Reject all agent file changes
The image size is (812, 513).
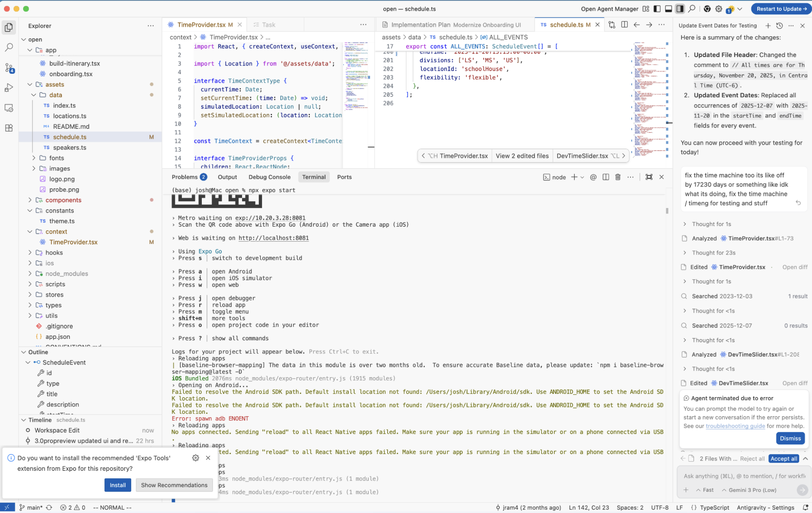(752, 459)
